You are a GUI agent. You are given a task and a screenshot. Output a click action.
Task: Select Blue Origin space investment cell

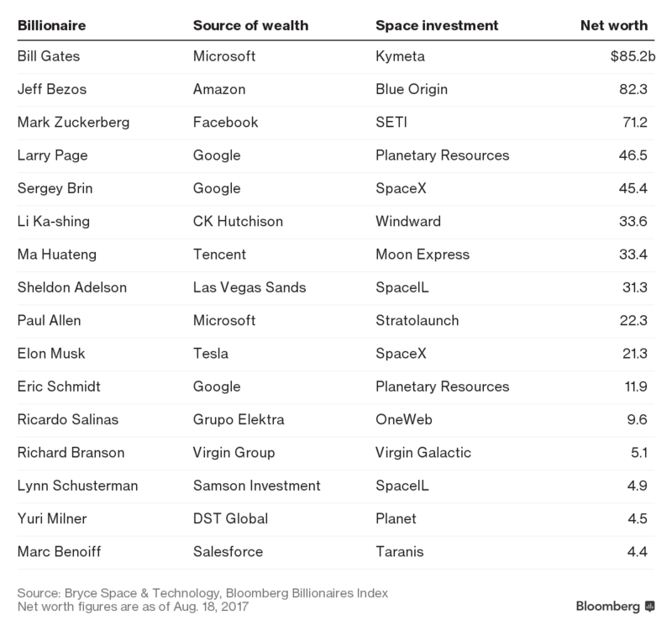click(412, 89)
